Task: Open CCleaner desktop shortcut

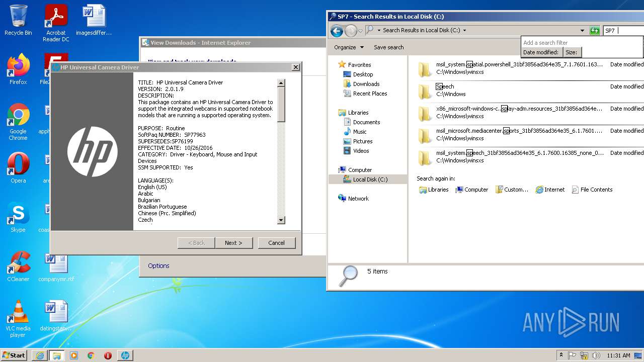Action: click(x=18, y=266)
